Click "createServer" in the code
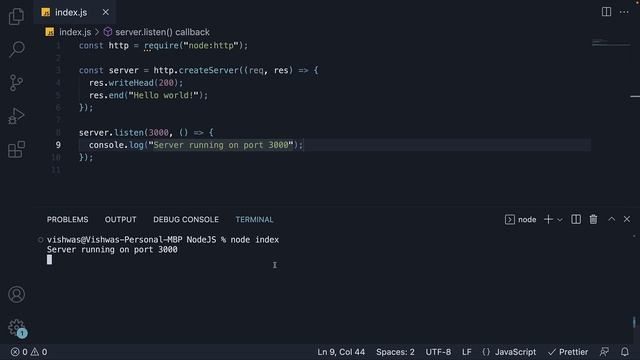 coord(208,70)
